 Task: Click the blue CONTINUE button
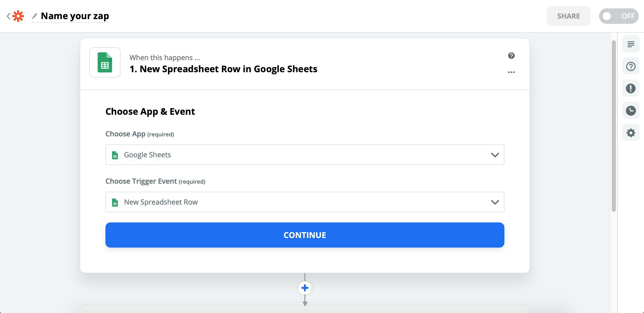pos(305,235)
